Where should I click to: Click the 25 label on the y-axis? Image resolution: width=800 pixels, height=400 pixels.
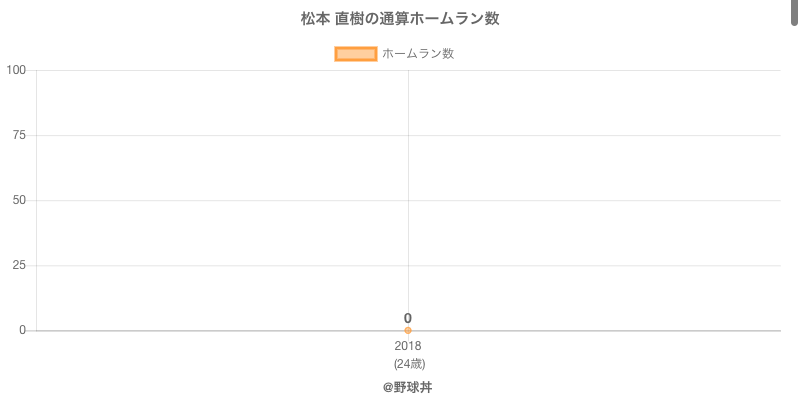pos(19,265)
